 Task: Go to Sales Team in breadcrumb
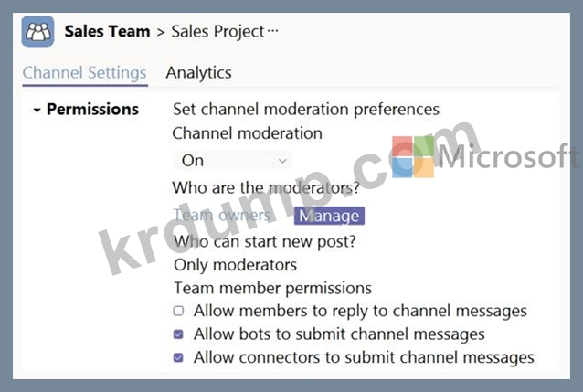(107, 32)
